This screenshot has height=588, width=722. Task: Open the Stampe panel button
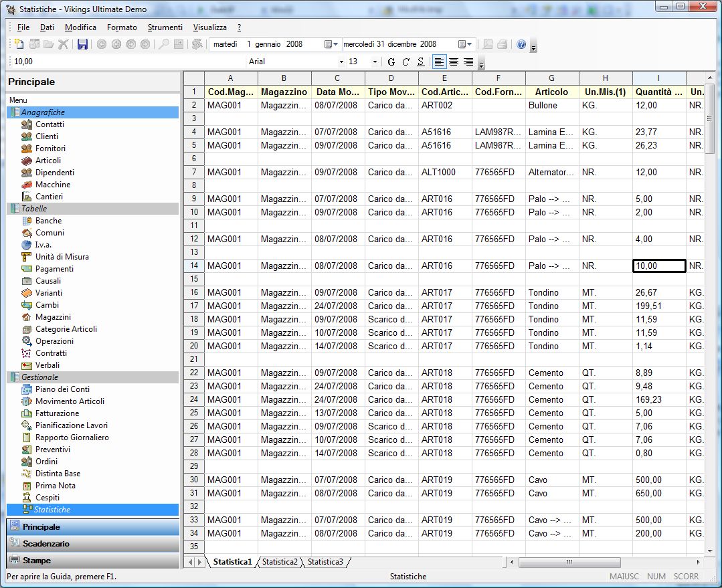click(92, 561)
